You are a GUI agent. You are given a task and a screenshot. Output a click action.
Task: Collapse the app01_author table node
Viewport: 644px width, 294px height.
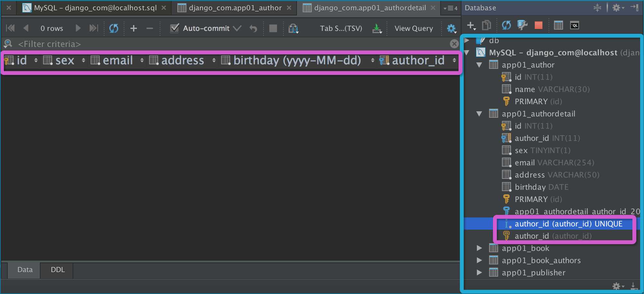click(x=479, y=65)
